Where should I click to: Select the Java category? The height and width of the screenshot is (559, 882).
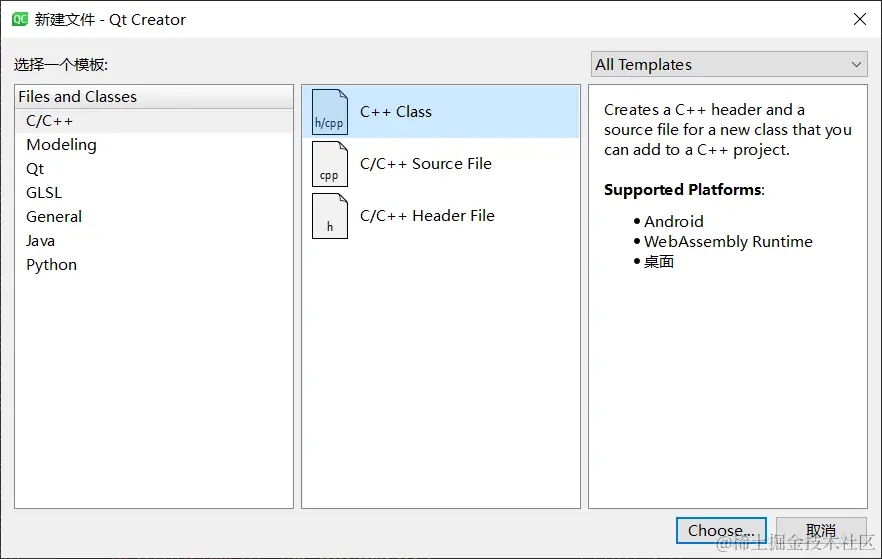[x=41, y=241]
